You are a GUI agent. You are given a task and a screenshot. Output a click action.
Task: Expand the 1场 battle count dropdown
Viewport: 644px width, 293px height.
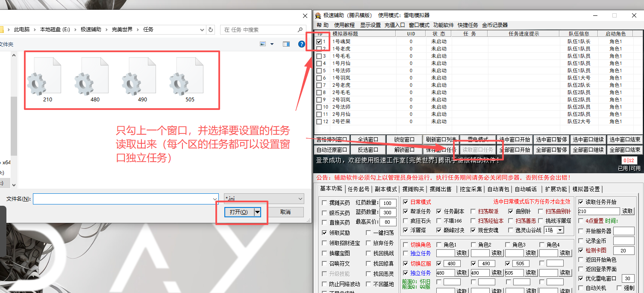[560, 230]
